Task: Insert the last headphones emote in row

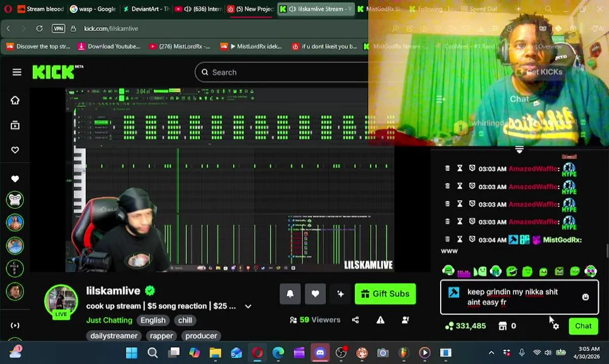Action: [x=590, y=271]
